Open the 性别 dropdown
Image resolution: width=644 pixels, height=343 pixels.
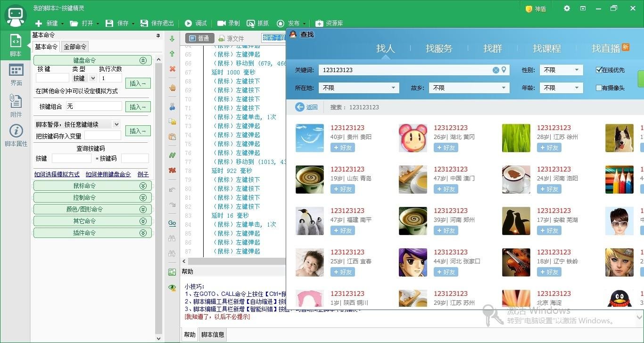(x=561, y=70)
